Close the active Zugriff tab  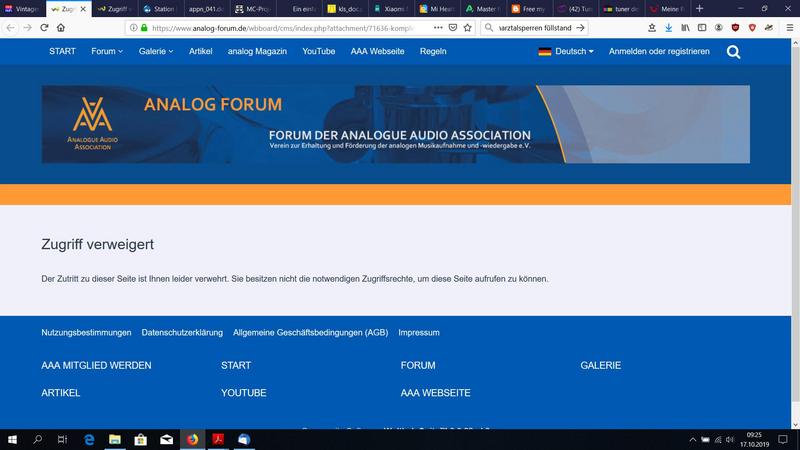(x=83, y=9)
